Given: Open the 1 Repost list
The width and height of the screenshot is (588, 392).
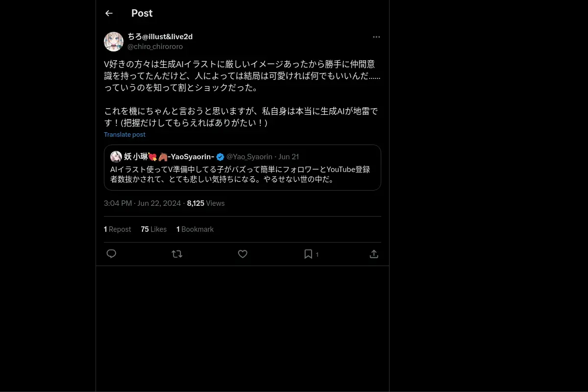Looking at the screenshot, I should click(x=118, y=229).
